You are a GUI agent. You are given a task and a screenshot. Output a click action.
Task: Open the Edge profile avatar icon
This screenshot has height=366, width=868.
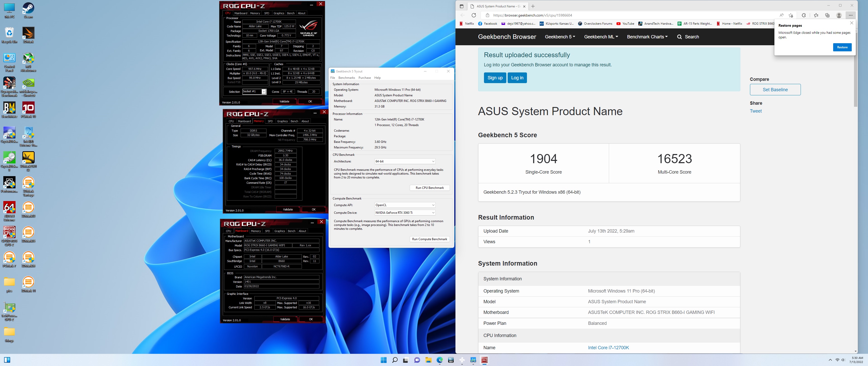(x=839, y=15)
